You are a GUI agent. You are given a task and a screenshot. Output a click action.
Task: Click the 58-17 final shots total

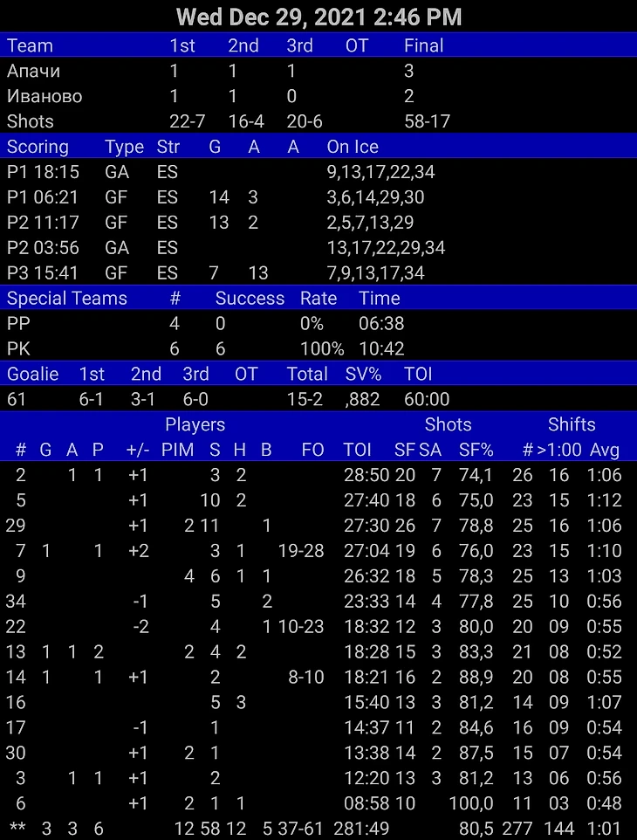427,121
